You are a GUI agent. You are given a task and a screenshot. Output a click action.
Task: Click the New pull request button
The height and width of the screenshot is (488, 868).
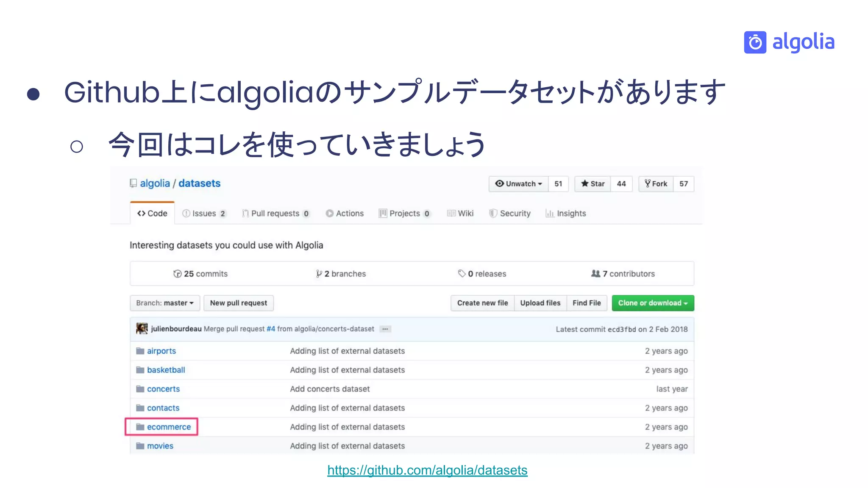(239, 303)
